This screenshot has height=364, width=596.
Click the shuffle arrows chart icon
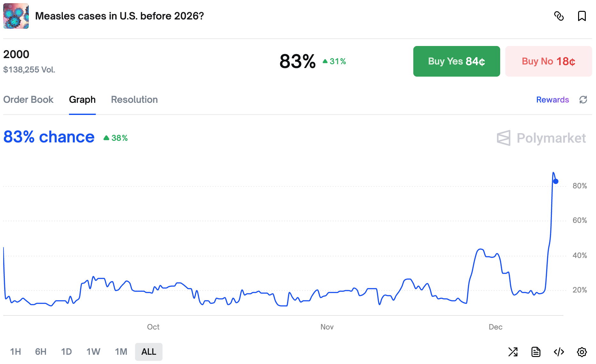click(513, 352)
